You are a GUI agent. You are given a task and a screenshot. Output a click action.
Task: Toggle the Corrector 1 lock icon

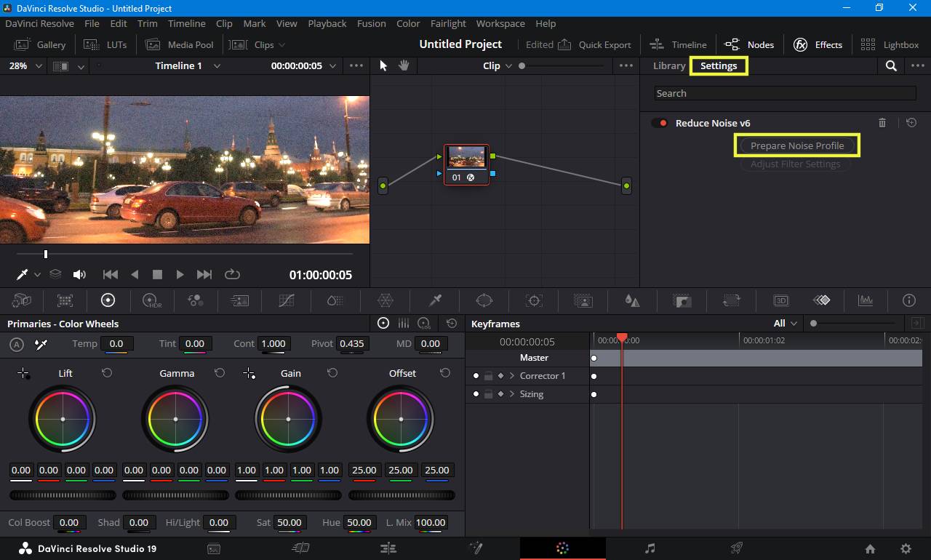pos(488,376)
